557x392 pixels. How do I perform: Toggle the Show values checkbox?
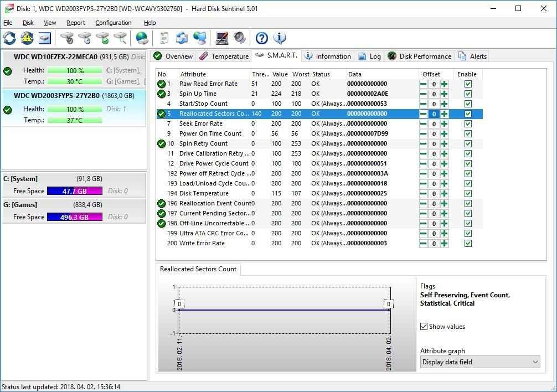click(424, 327)
